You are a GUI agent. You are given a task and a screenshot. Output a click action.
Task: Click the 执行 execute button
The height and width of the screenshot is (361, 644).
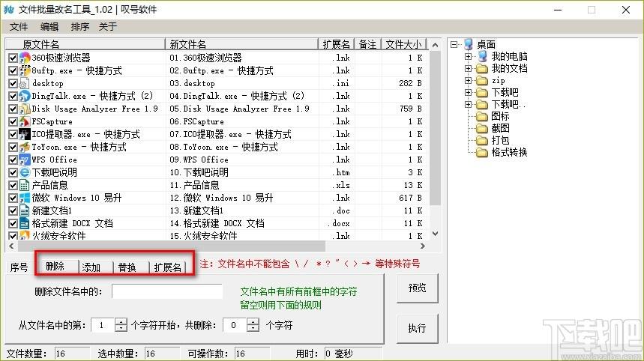coord(417,328)
